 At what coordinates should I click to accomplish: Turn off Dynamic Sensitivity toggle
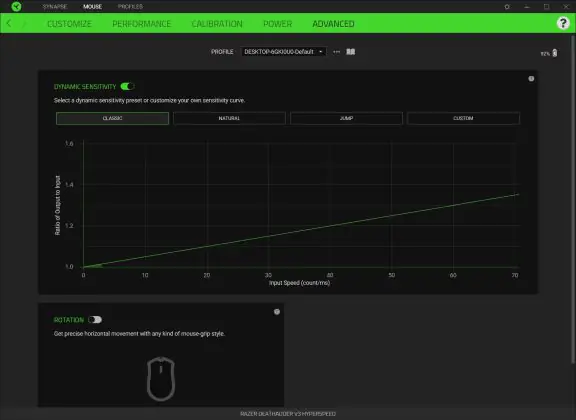(x=127, y=86)
